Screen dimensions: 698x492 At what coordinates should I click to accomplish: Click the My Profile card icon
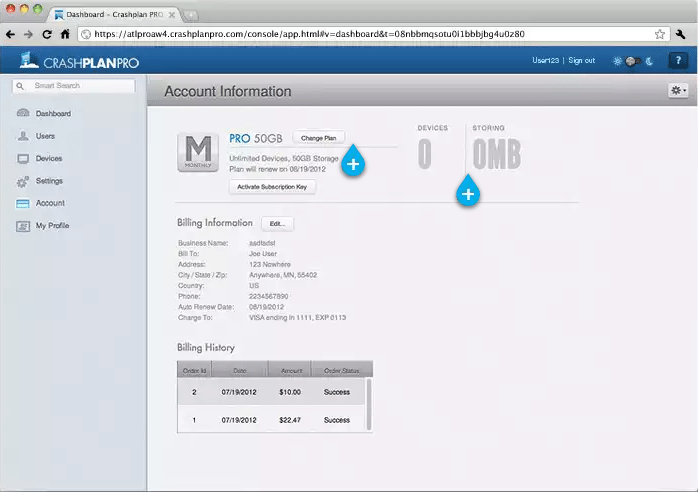[x=23, y=226]
